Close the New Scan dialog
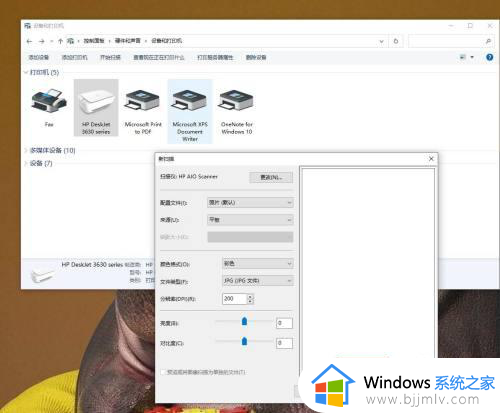The height and width of the screenshot is (413, 500). (431, 159)
